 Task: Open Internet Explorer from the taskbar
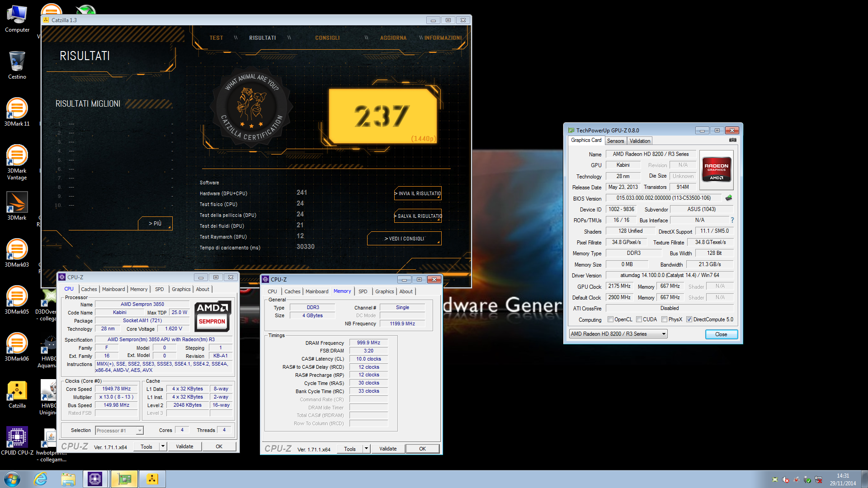(41, 479)
